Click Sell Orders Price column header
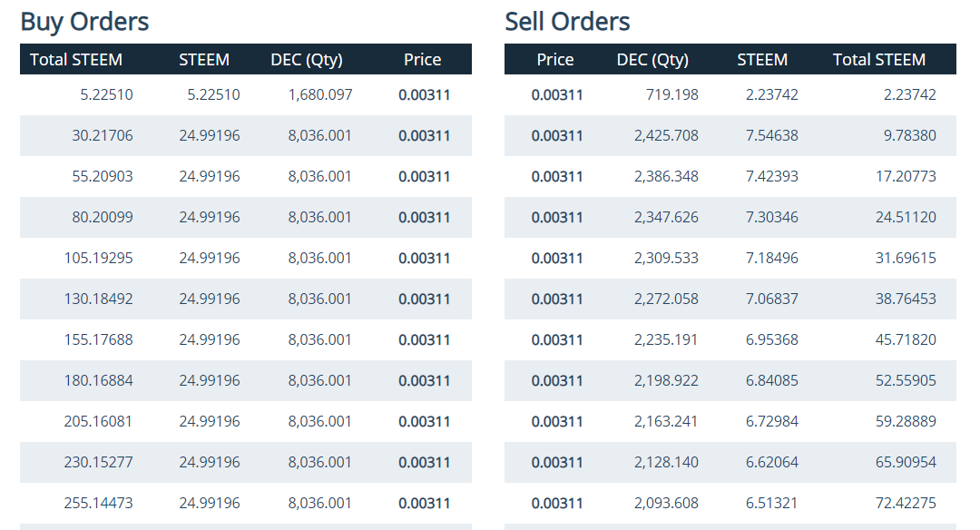The width and height of the screenshot is (980, 530). click(555, 59)
